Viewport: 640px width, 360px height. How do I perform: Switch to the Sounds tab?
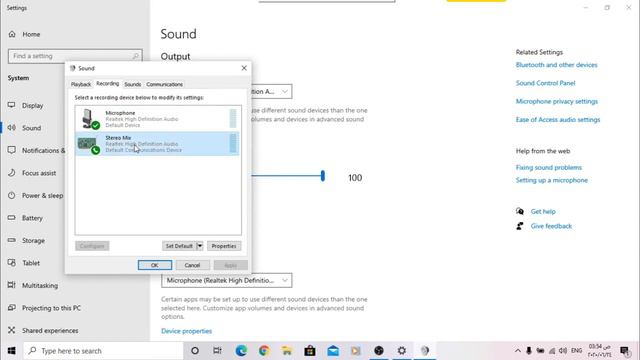point(133,84)
